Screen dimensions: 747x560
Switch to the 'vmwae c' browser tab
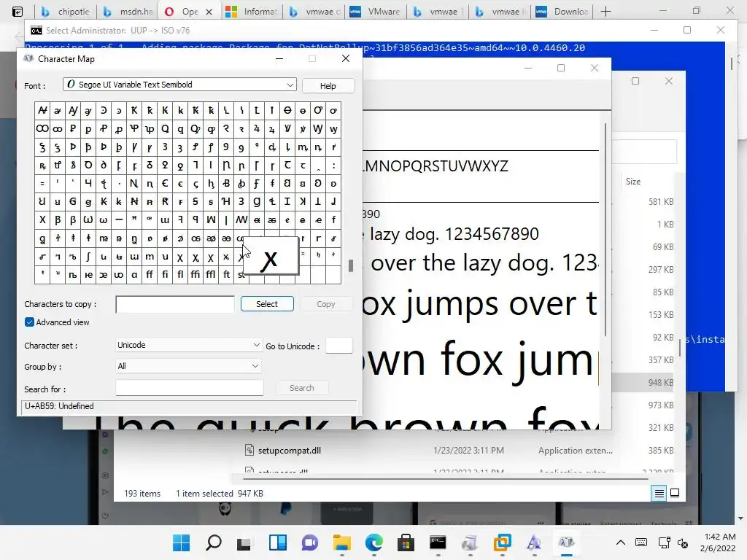click(314, 12)
